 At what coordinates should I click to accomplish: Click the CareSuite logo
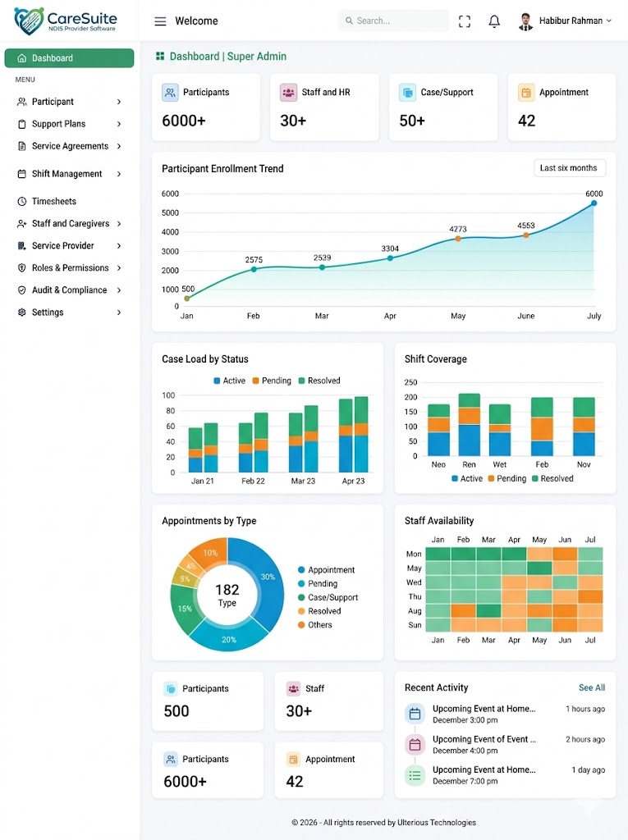tap(66, 21)
